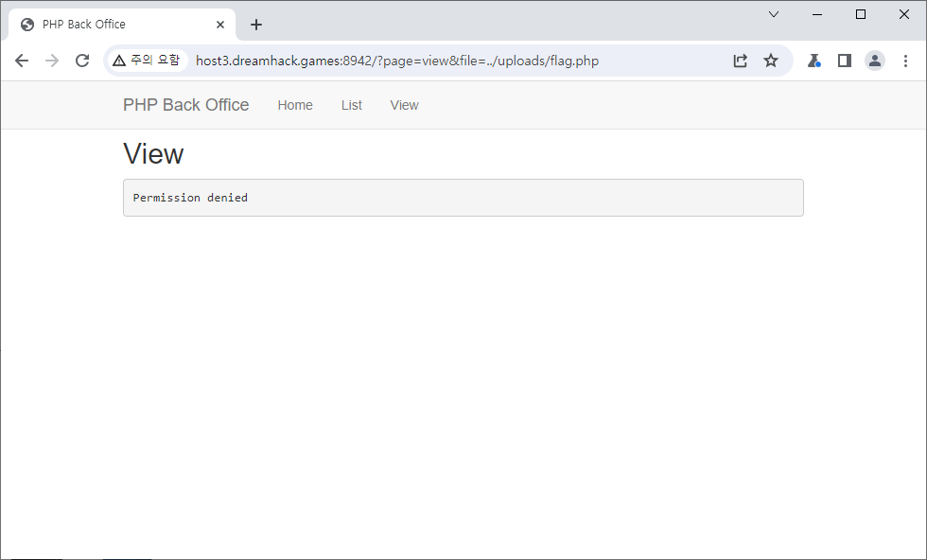Image resolution: width=927 pixels, height=560 pixels.
Task: Go to Home in navbar
Action: click(x=295, y=105)
